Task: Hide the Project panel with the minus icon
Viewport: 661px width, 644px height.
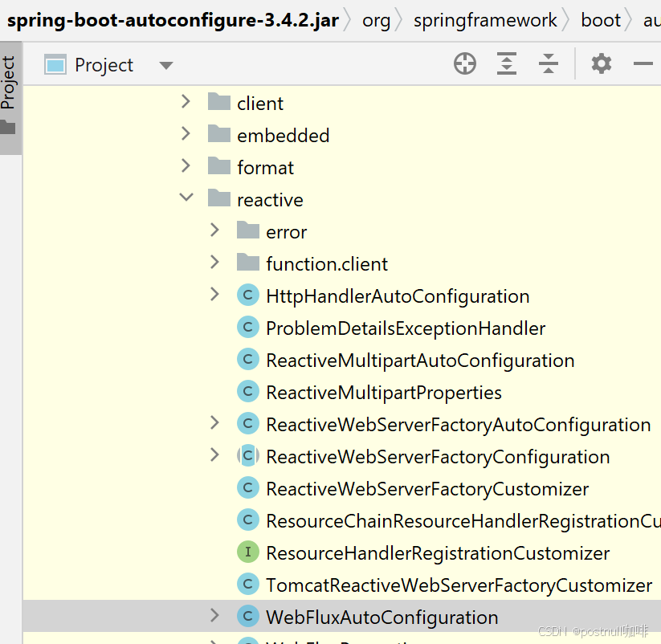Action: (x=643, y=64)
